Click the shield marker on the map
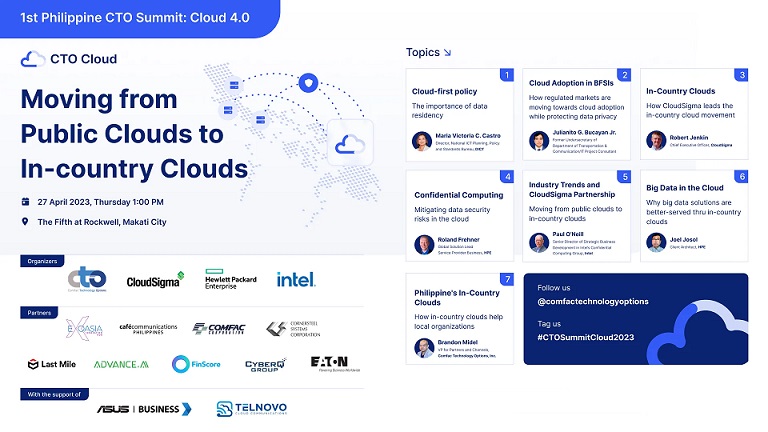 (309, 83)
